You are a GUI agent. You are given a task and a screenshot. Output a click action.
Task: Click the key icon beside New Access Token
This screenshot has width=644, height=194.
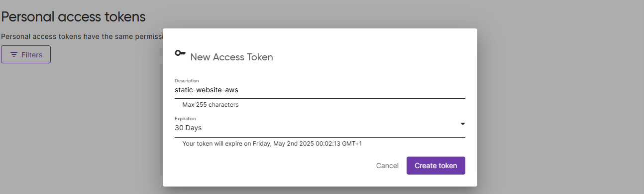pos(180,53)
